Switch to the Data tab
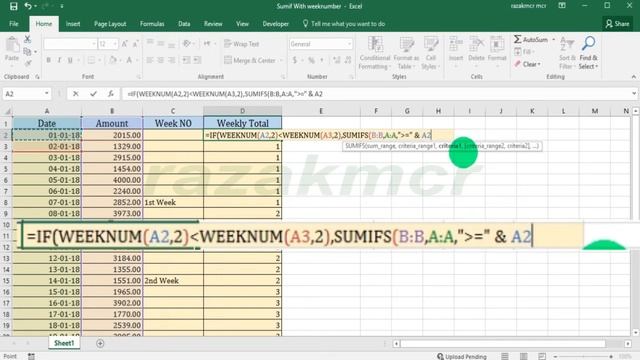The image size is (640, 360). [x=184, y=24]
